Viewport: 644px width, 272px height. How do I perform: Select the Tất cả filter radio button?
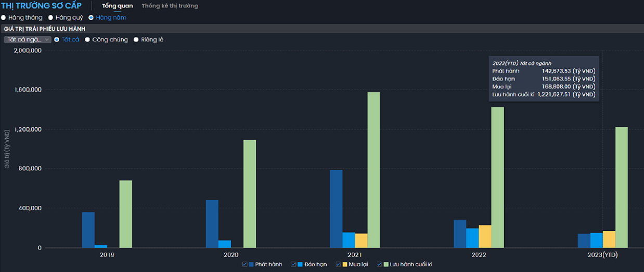click(57, 40)
